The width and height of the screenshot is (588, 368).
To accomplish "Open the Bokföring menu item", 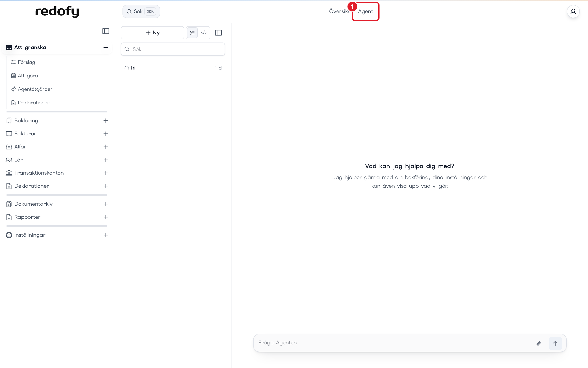I will [x=26, y=120].
